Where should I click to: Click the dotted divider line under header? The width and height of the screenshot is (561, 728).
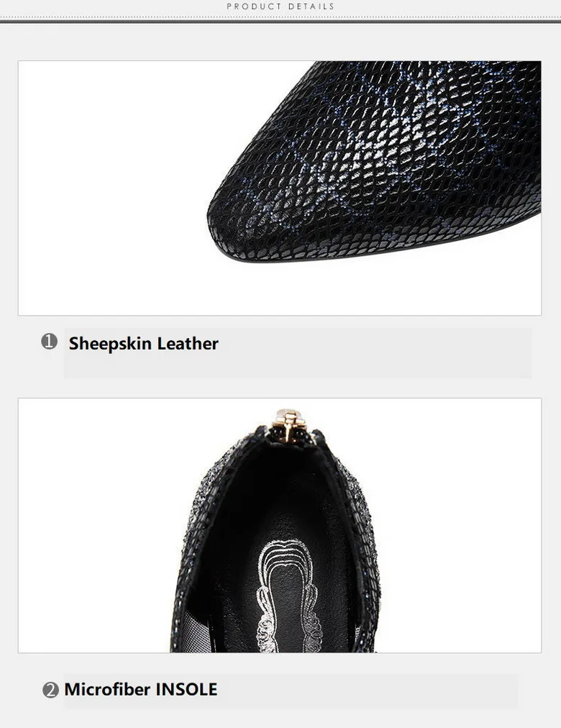click(x=280, y=18)
